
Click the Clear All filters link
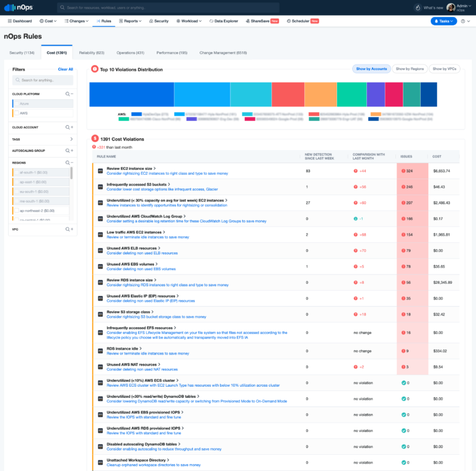click(65, 69)
